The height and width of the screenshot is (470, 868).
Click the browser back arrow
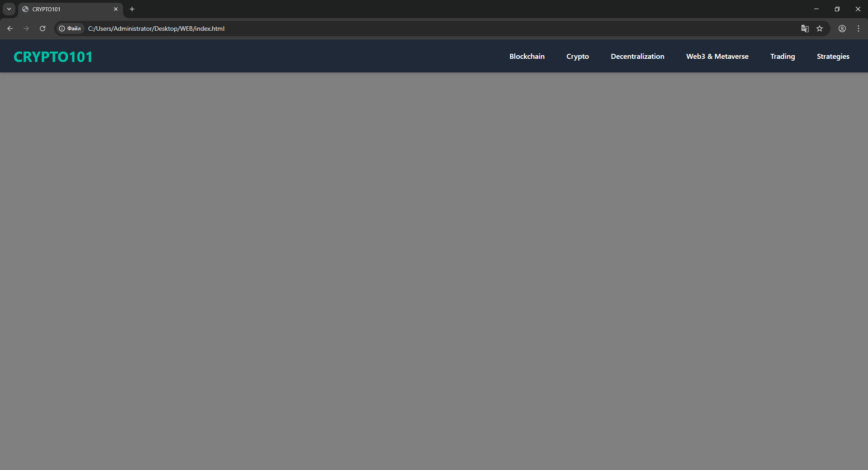(10, 28)
